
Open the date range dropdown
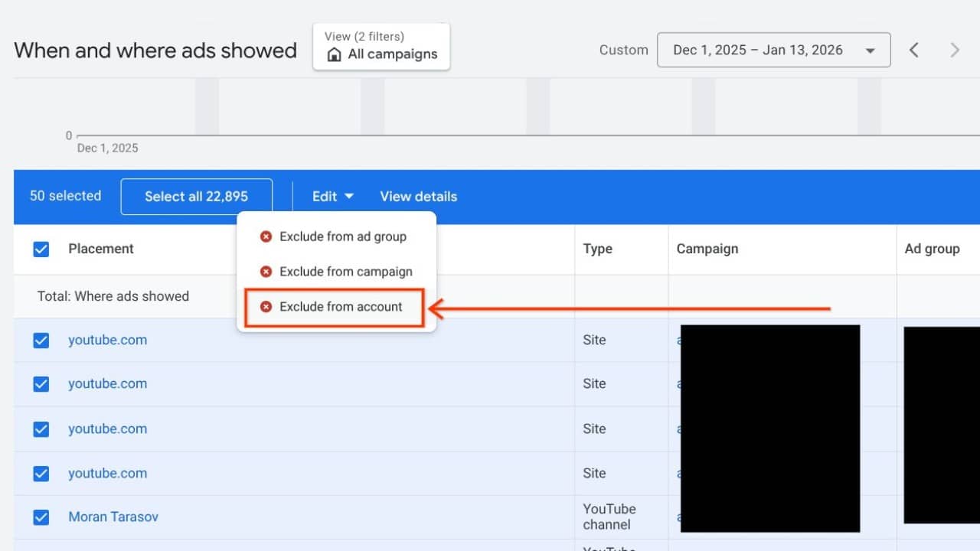point(773,51)
